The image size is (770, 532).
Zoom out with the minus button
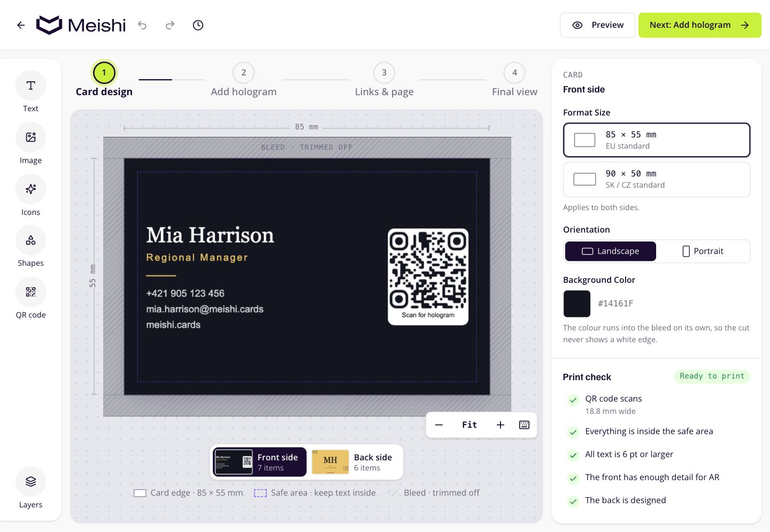click(439, 425)
